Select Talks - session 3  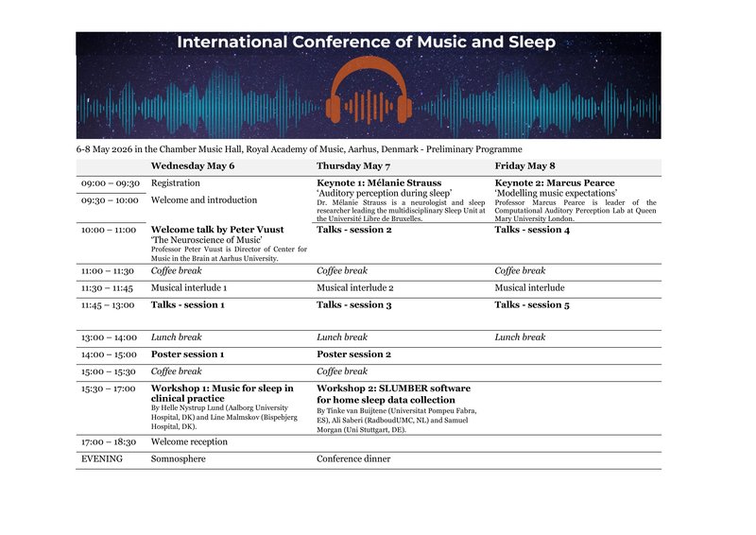coord(353,305)
